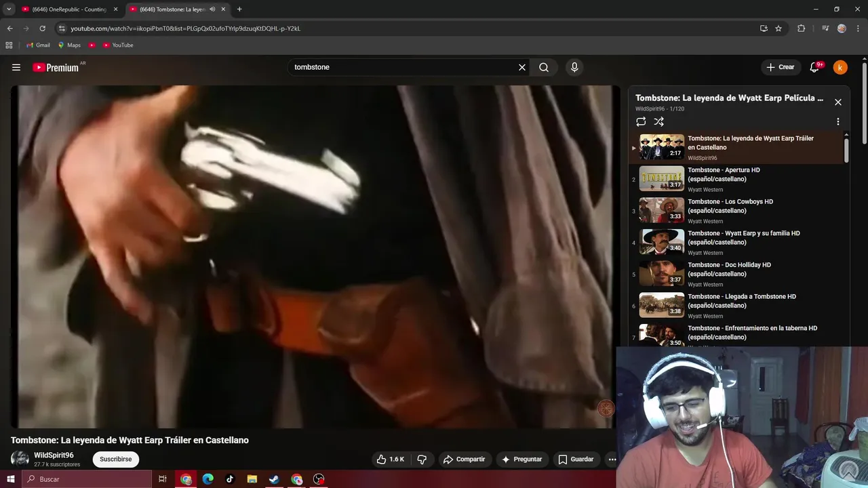
Task: Click the Compartir share button
Action: tap(465, 459)
